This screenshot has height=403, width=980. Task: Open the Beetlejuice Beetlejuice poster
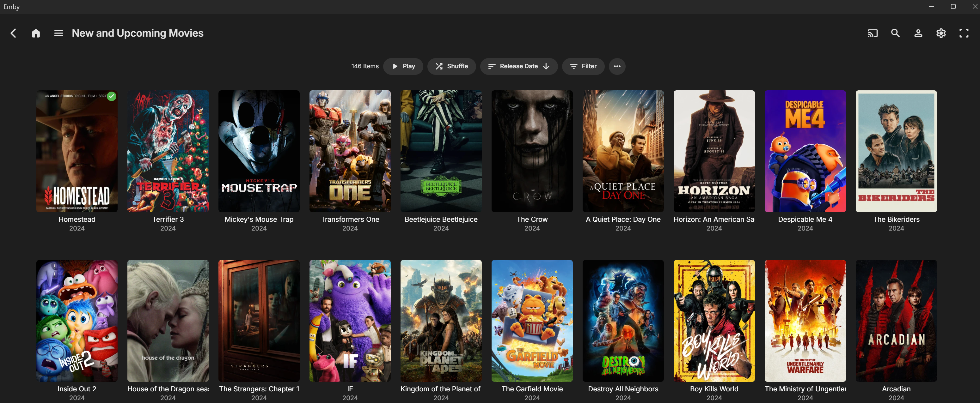click(441, 151)
